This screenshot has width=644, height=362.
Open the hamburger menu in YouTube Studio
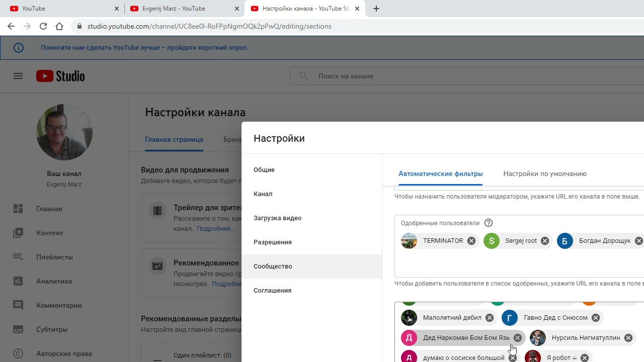click(x=18, y=76)
